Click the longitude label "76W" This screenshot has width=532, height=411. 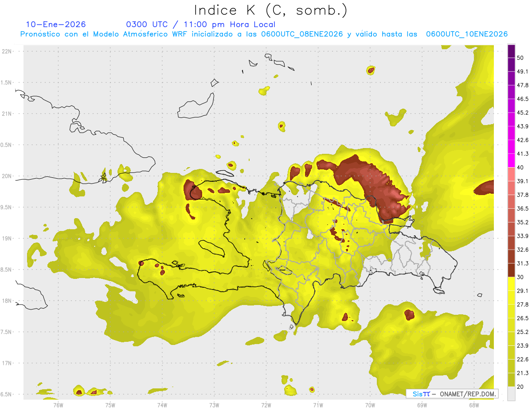(58, 404)
